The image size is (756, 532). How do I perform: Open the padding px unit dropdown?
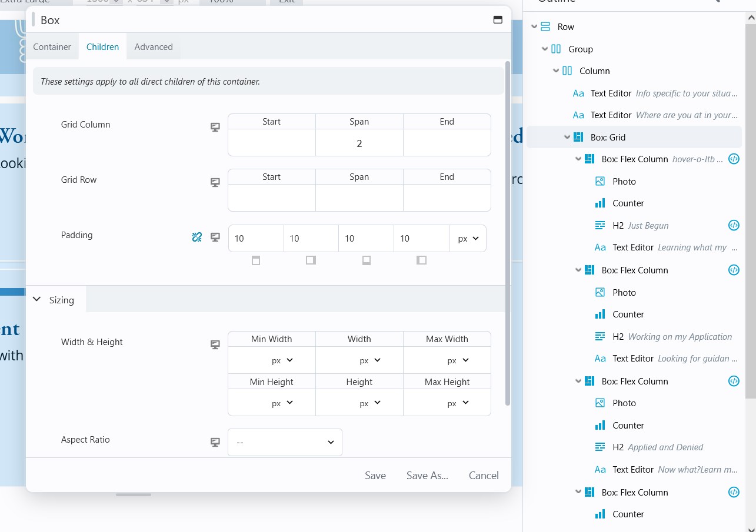(x=468, y=239)
